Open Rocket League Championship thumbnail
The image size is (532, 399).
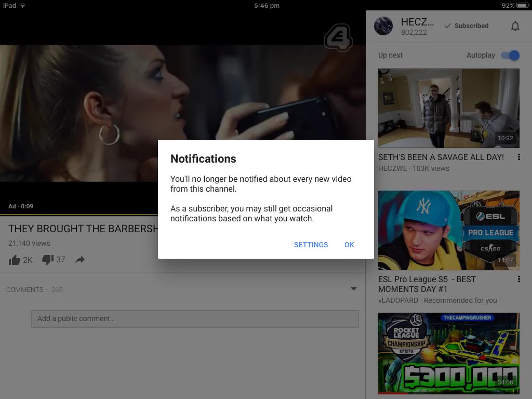pos(448,353)
